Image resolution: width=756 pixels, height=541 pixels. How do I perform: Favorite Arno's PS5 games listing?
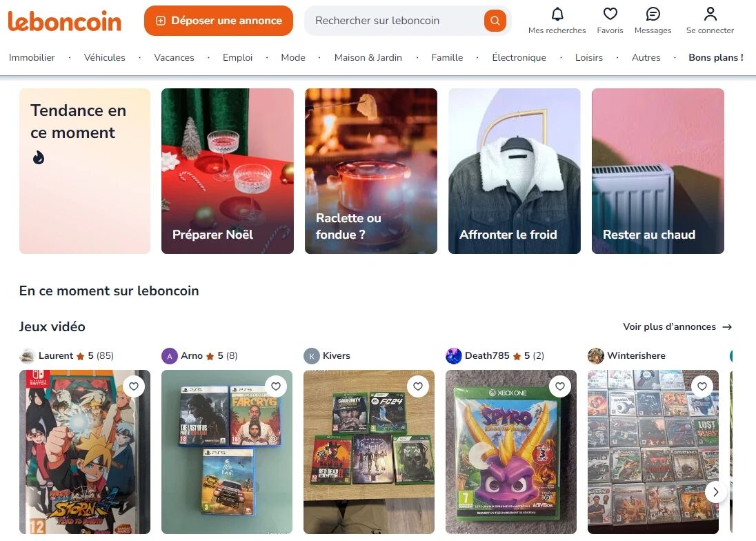(276, 386)
